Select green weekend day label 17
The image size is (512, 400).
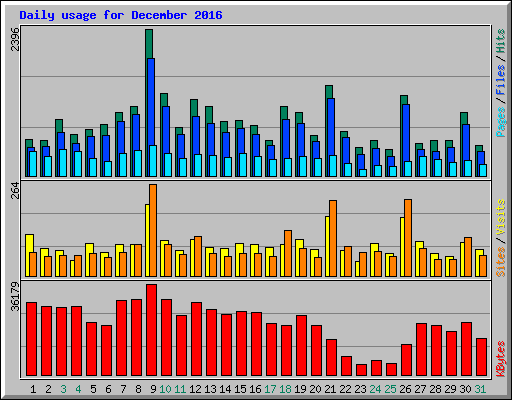pyautogui.click(x=270, y=389)
